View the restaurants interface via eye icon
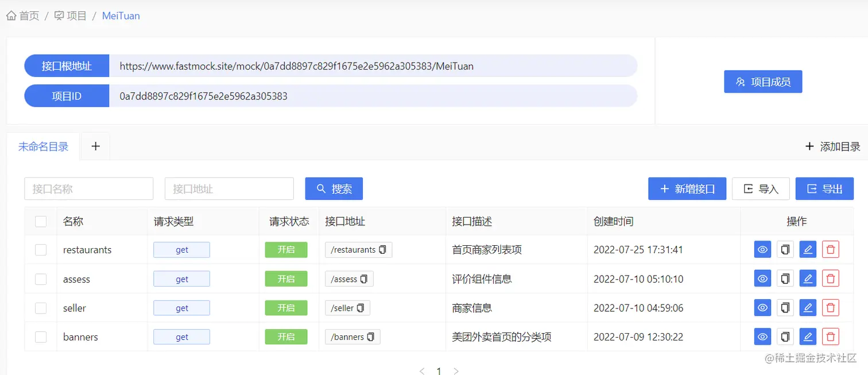Screen dimensions: 868x375 [x=762, y=250]
